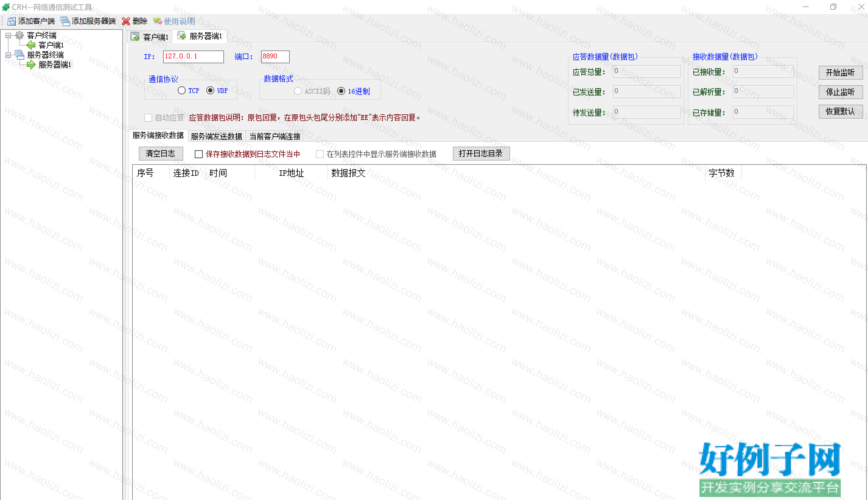Click the 序号 column header

(x=151, y=173)
